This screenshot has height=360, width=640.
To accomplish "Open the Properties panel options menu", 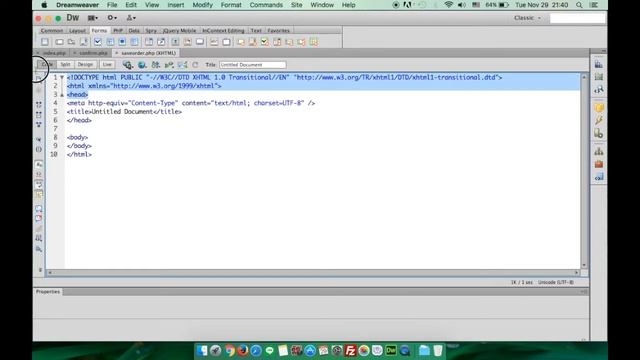I will pos(584,292).
